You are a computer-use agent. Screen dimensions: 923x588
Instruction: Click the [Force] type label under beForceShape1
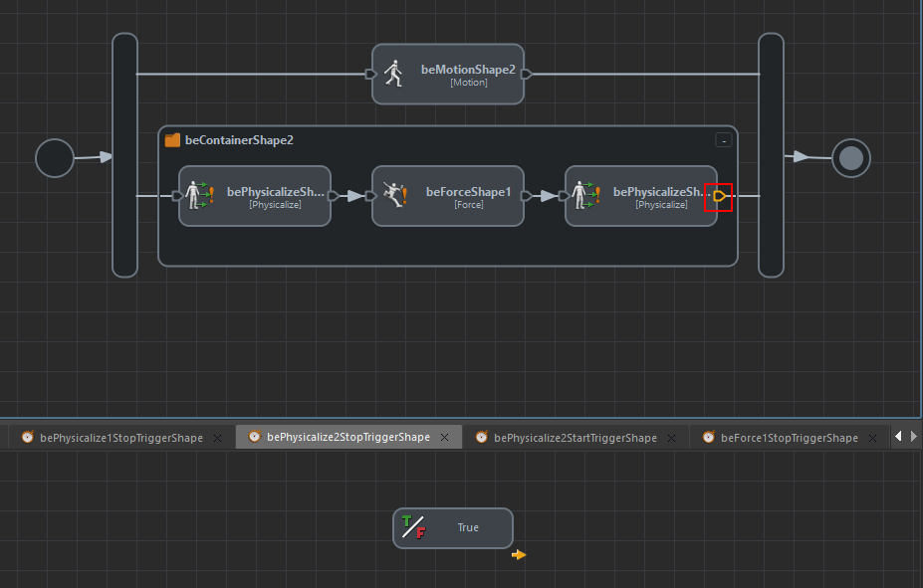coord(469,205)
